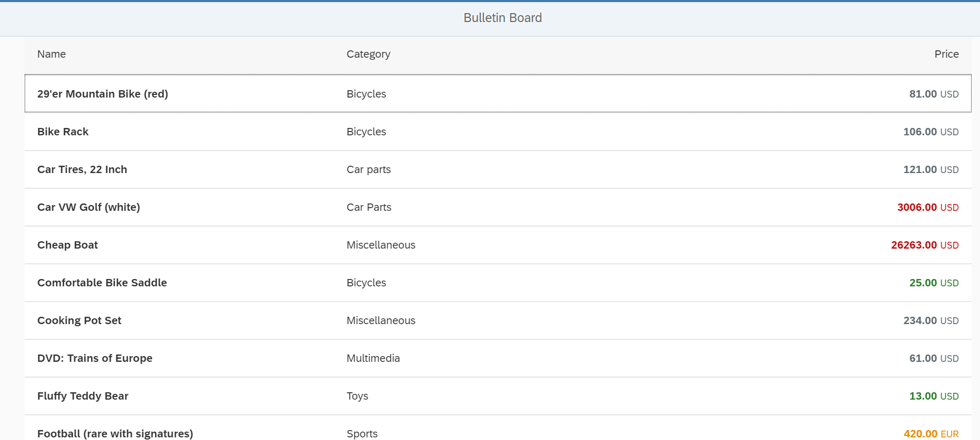Click Bicycles category in Bike Rack row

[367, 132]
